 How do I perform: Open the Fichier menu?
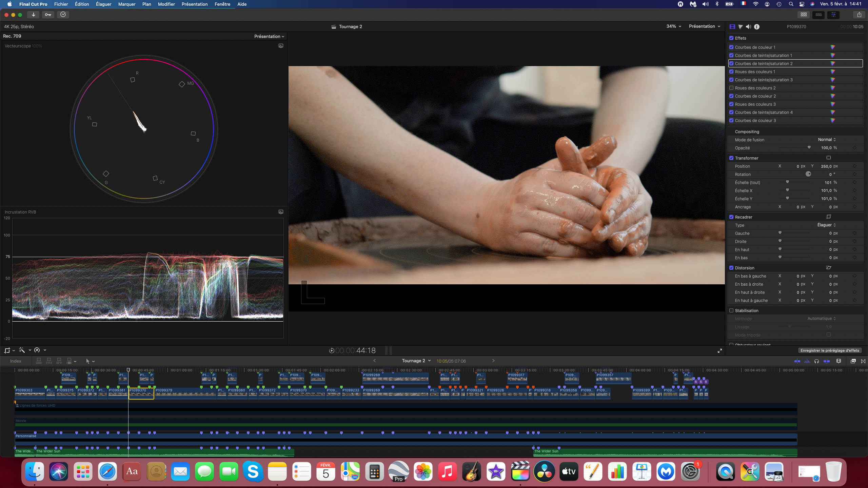click(61, 4)
